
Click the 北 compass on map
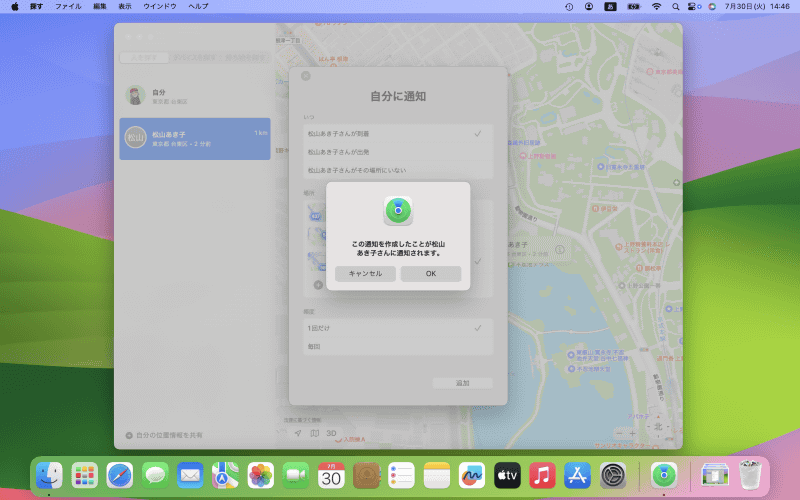tap(658, 427)
